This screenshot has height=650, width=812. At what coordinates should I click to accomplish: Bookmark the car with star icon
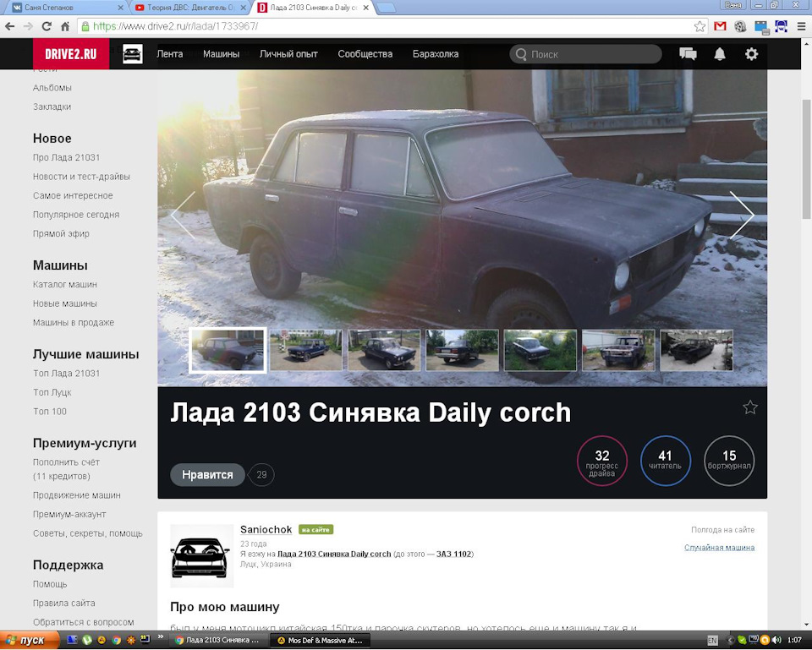coord(750,407)
